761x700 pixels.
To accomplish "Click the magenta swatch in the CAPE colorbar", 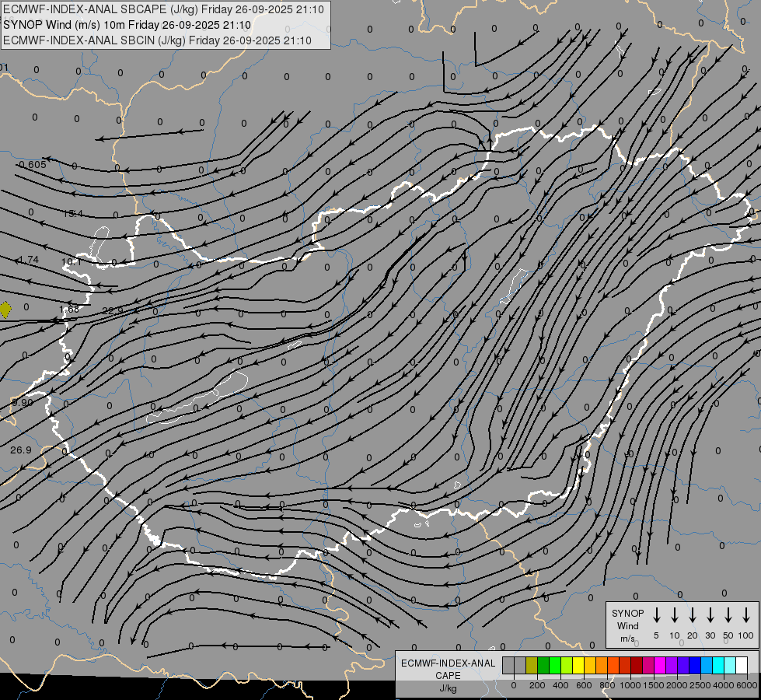I will pos(660,666).
